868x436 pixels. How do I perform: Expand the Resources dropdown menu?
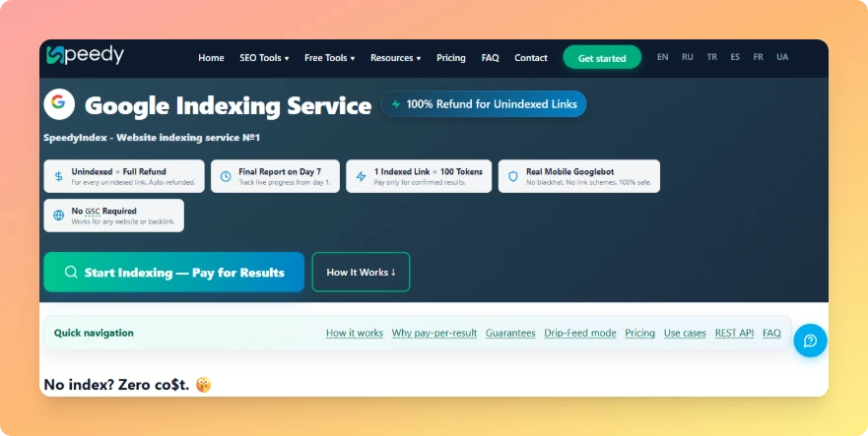tap(395, 58)
